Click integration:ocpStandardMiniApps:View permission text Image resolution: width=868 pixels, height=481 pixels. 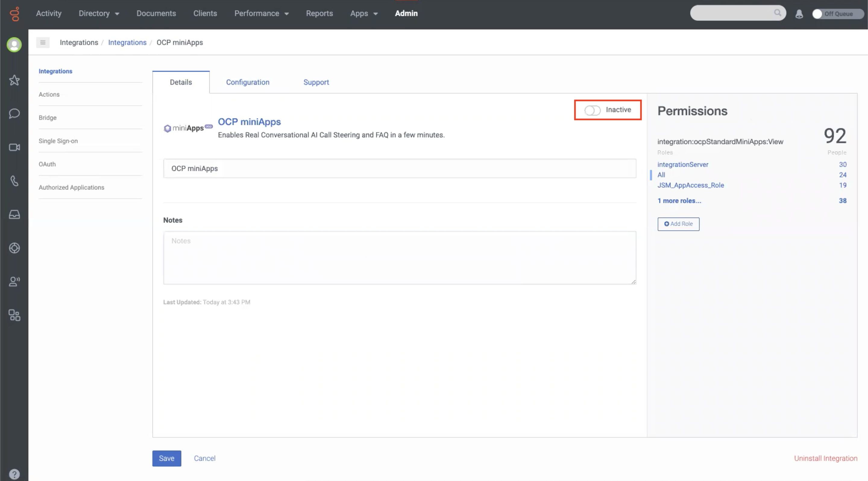point(720,142)
